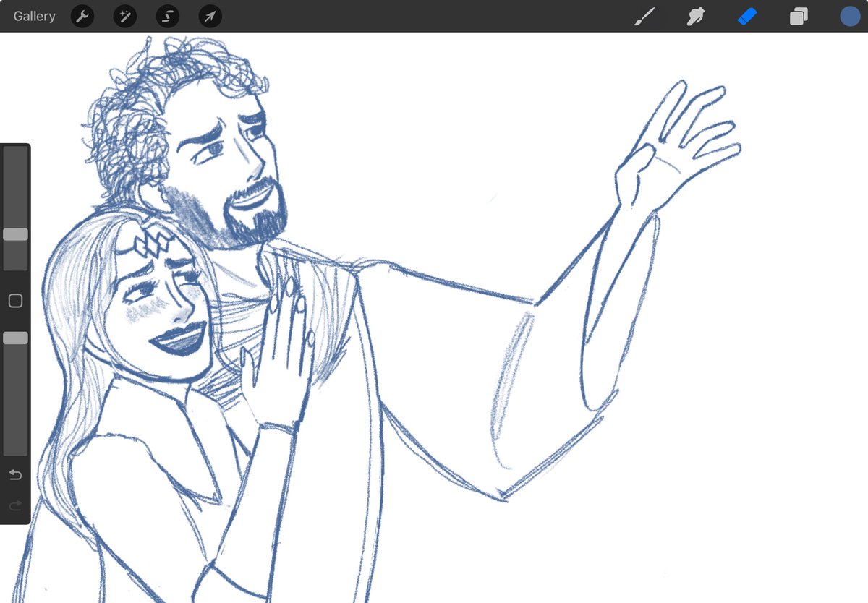
Task: Open the Adjustments magic wand menu
Action: (124, 16)
